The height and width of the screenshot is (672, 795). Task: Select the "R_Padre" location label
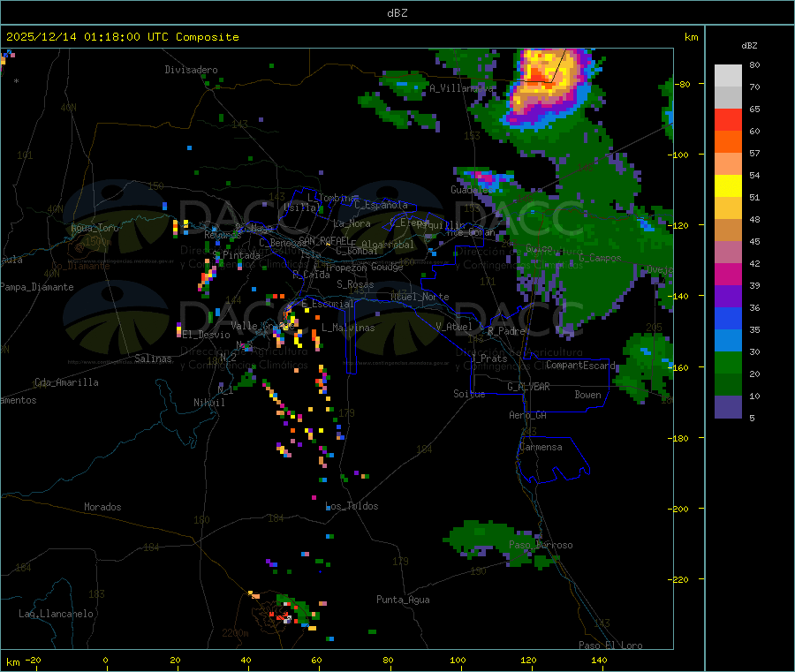(x=506, y=331)
